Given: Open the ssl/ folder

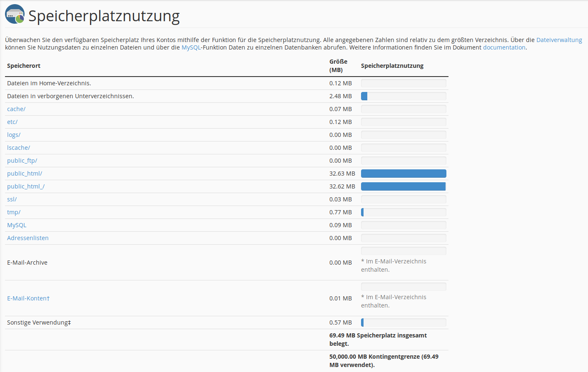Looking at the screenshot, I should pos(12,199).
